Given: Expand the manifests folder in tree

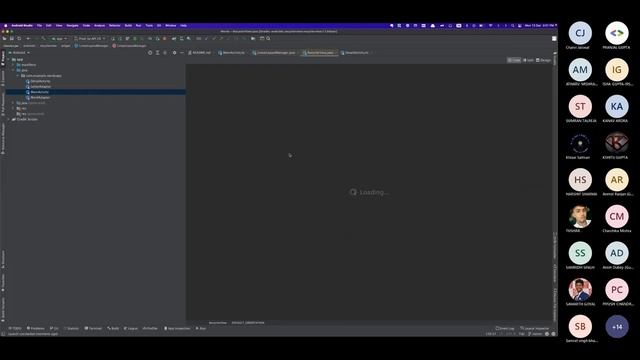Looking at the screenshot, I should pos(13,65).
